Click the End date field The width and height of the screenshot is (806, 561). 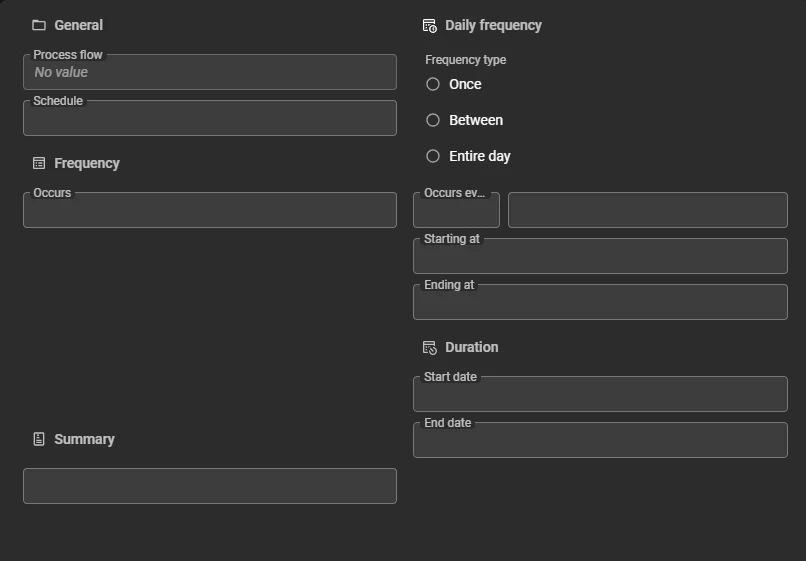tap(600, 441)
